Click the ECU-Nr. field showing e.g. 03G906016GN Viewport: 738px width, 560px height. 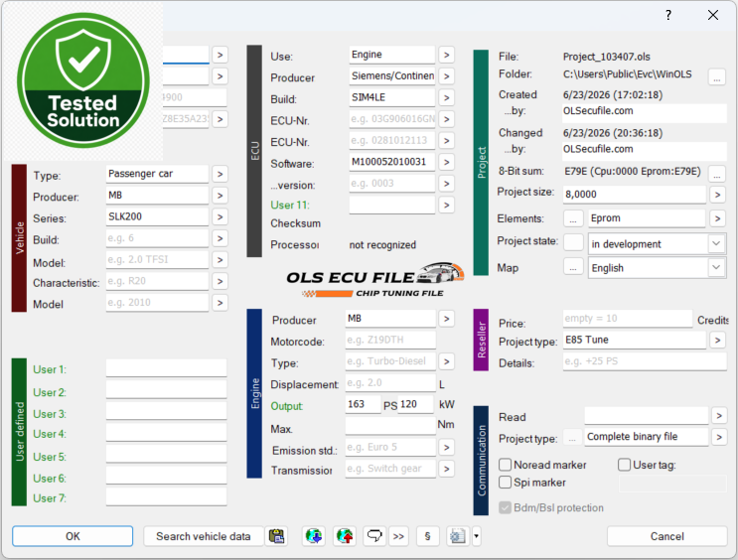(391, 119)
